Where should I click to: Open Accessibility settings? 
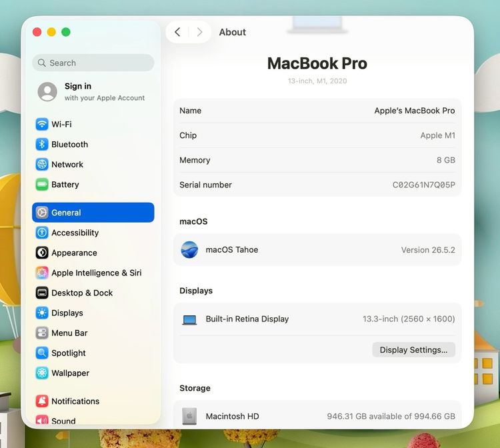[93, 233]
